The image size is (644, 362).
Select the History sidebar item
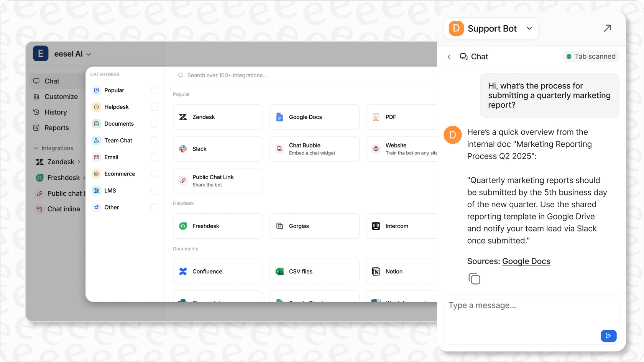pyautogui.click(x=56, y=112)
